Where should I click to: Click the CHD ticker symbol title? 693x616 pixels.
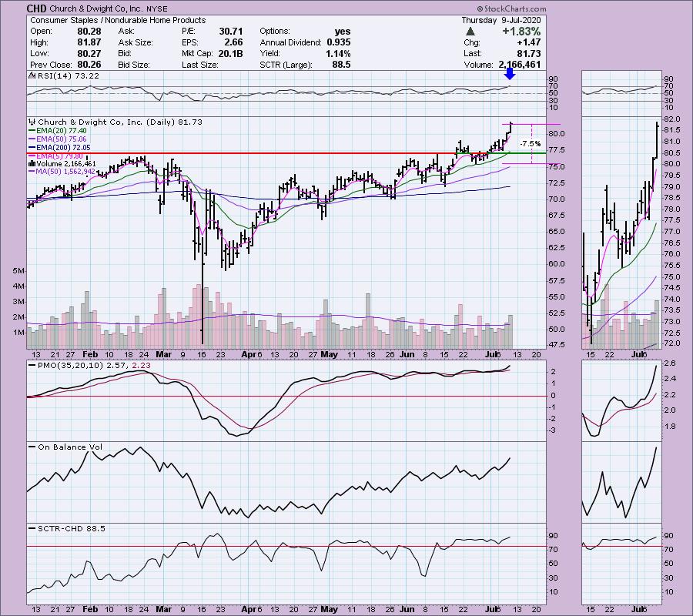pyautogui.click(x=37, y=8)
